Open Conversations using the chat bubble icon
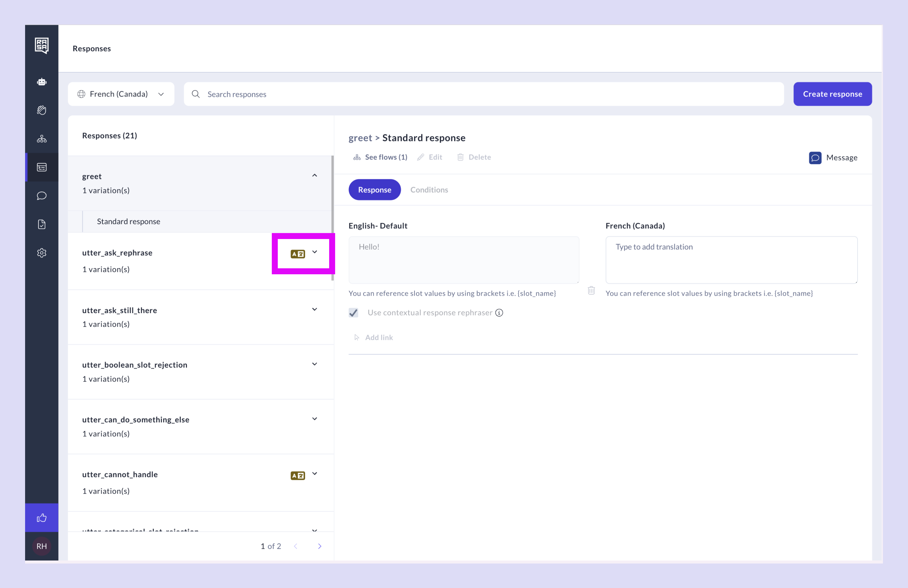This screenshot has width=908, height=588. pyautogui.click(x=42, y=196)
